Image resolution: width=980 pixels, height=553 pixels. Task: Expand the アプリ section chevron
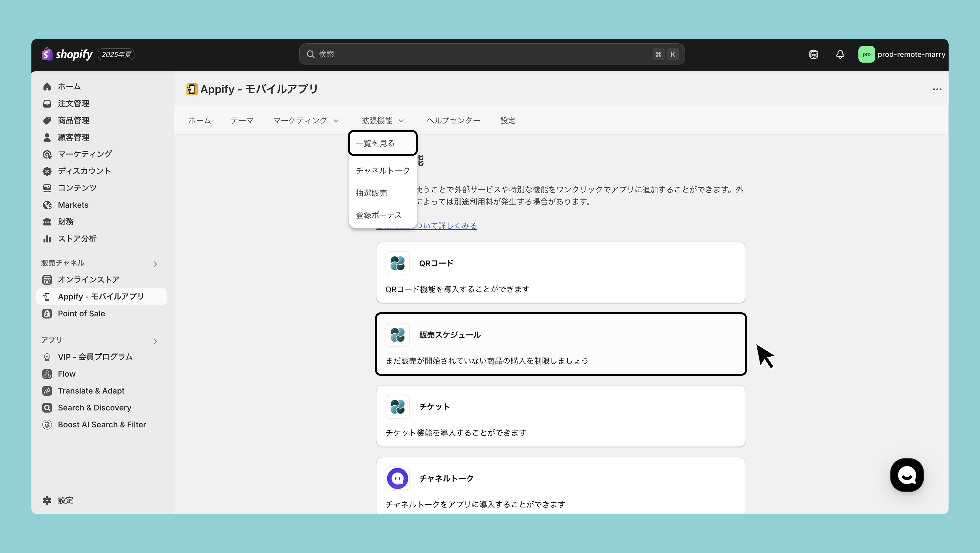tap(155, 341)
